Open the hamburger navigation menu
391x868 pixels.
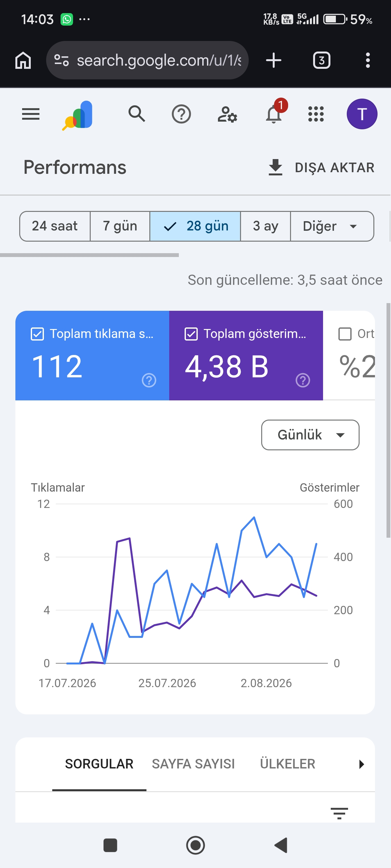(x=31, y=114)
